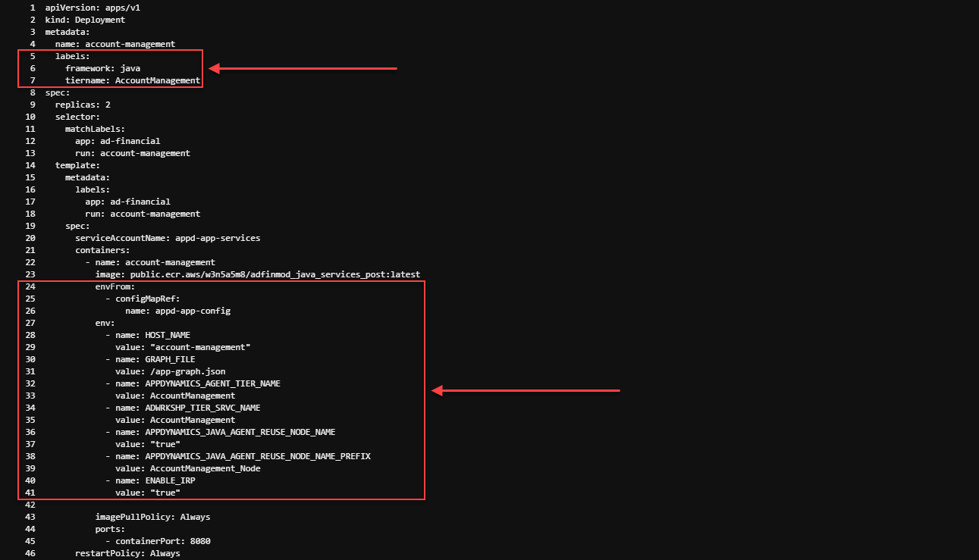Screen dimensions: 979x560
Task: Click 'serviceAccountName: appd-app-services' text
Action: pos(167,238)
